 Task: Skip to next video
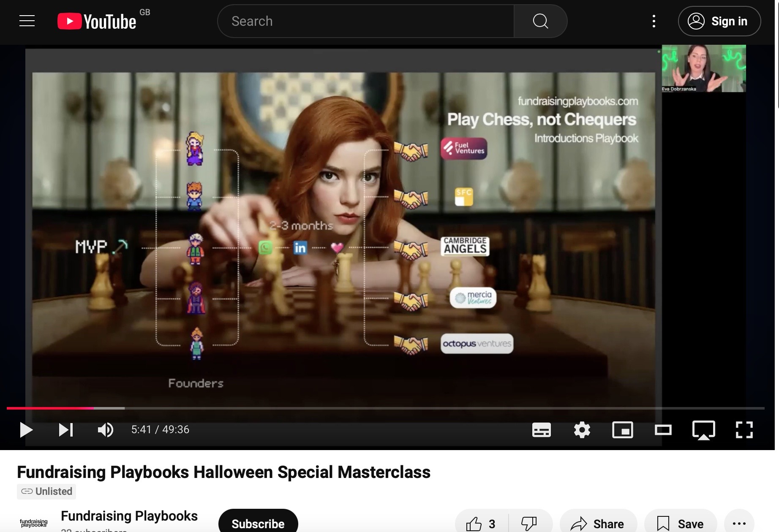65,430
